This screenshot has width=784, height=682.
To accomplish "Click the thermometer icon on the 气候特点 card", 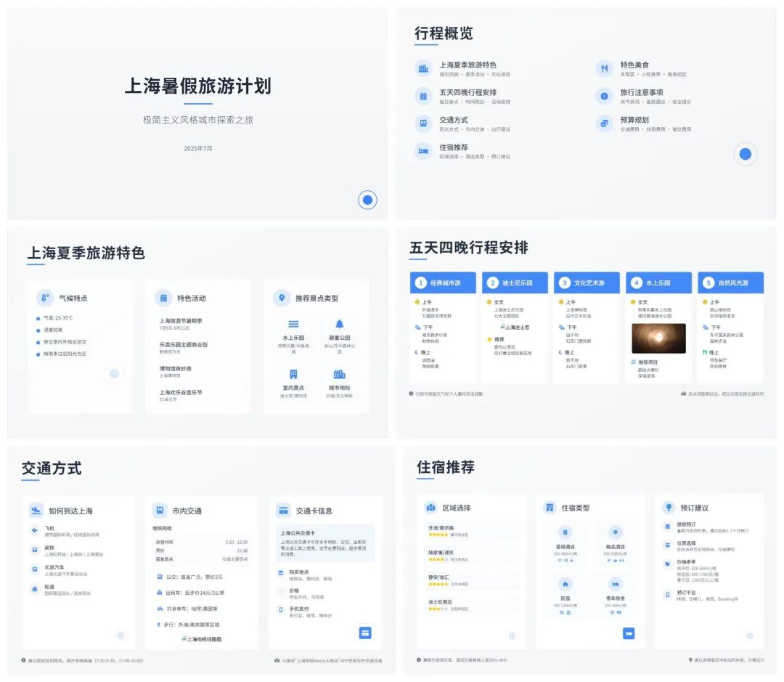I will click(x=44, y=299).
